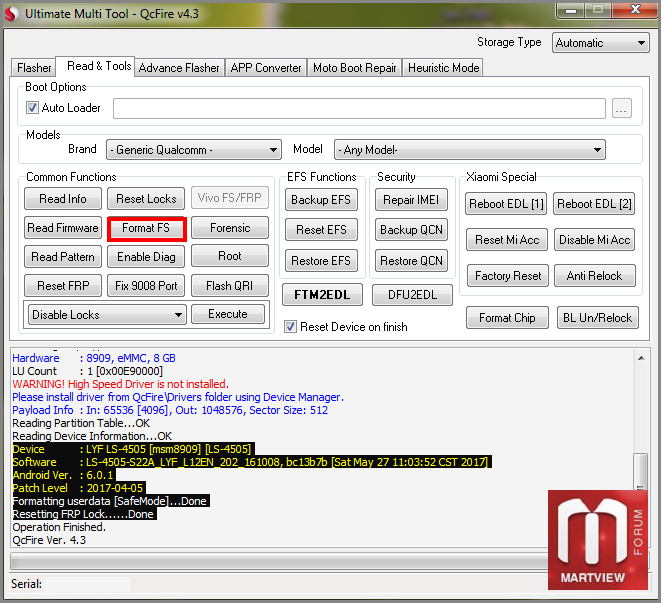Screen dimensions: 661x603
Task: Click the Factory Reset button
Action: pyautogui.click(x=508, y=275)
